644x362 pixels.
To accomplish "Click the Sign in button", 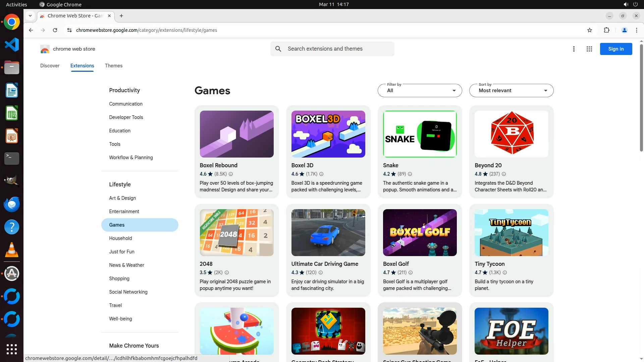I will [x=615, y=49].
